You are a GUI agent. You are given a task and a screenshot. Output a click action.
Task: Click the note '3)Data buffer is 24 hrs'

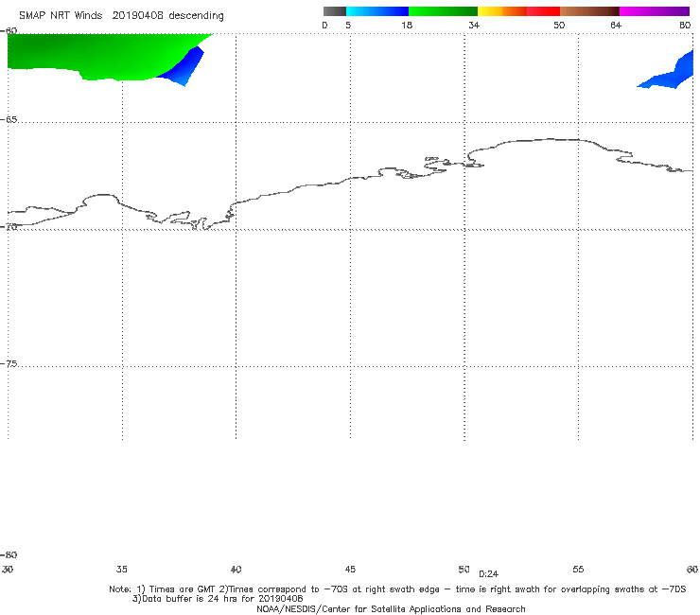point(218,599)
